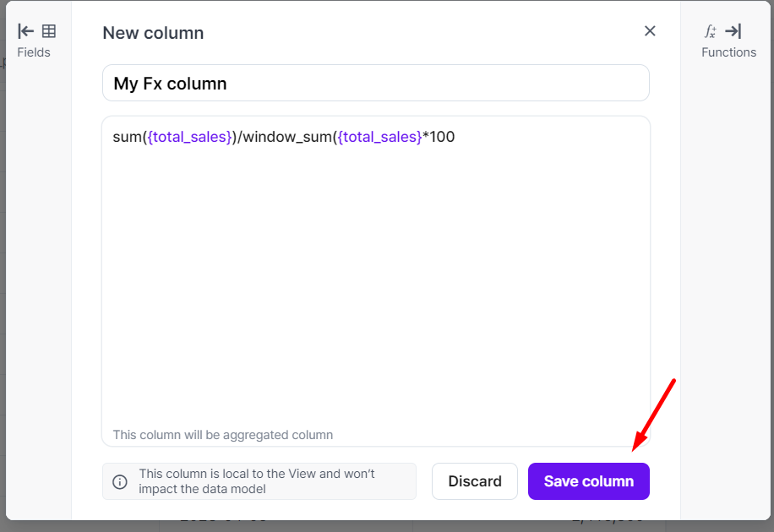Click the leading sum function in the formula
Screen dimensions: 774x532
click(127, 137)
